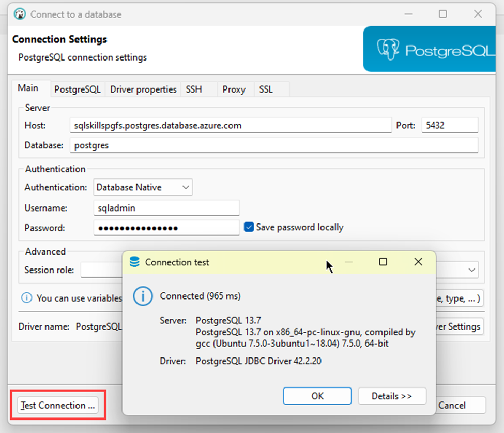The height and width of the screenshot is (433, 504).
Task: Click 'You can use variables' hint text
Action: coord(80,298)
